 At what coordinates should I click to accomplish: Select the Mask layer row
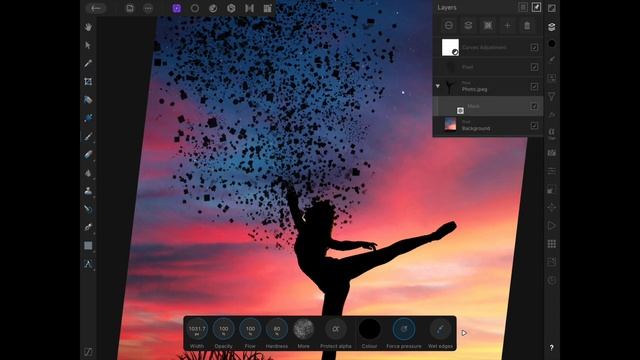[x=488, y=106]
